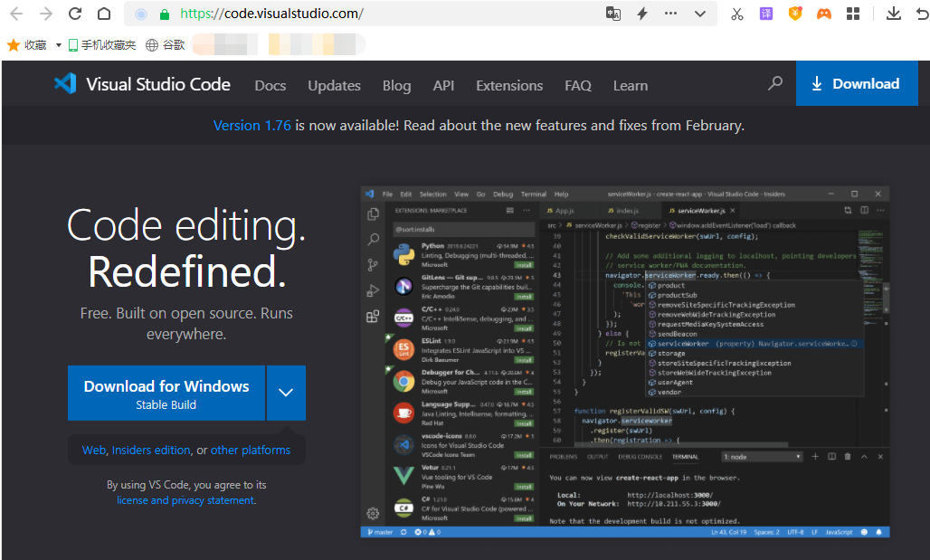Go to the browser home page icon

104,14
